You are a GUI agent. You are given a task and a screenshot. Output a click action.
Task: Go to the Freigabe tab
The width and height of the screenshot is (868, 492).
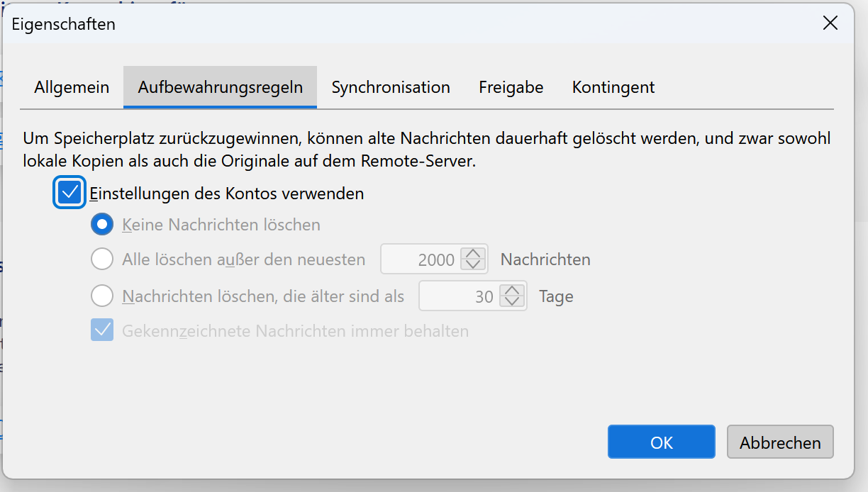click(x=511, y=87)
